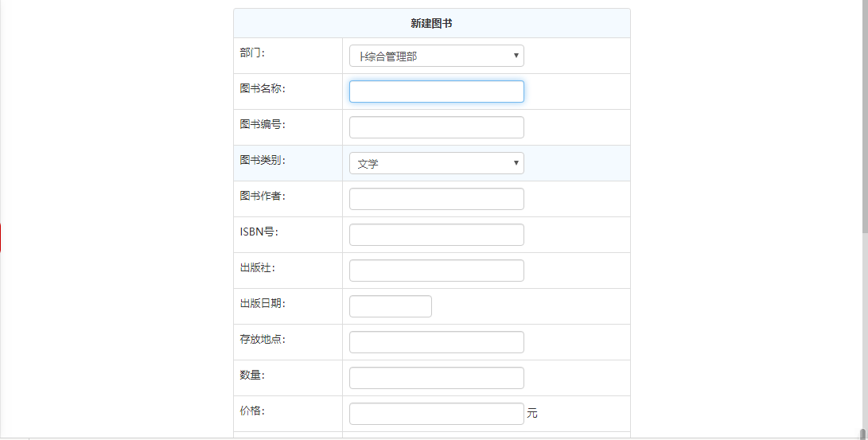Click the 图书类别 row label text

tap(263, 160)
